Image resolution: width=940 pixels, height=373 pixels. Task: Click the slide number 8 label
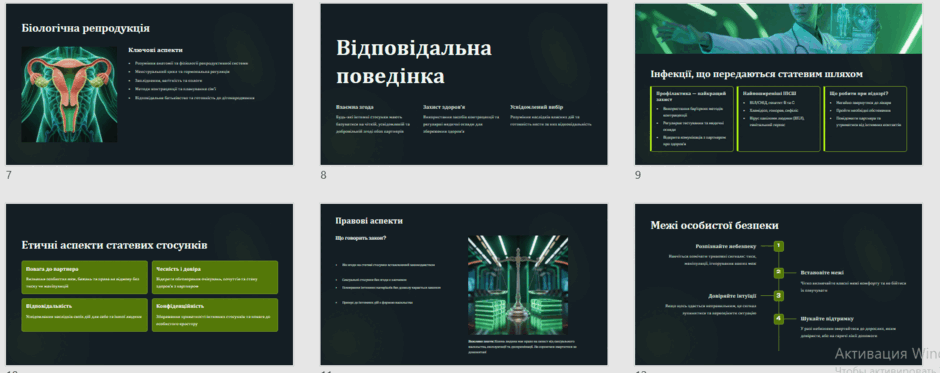[323, 175]
